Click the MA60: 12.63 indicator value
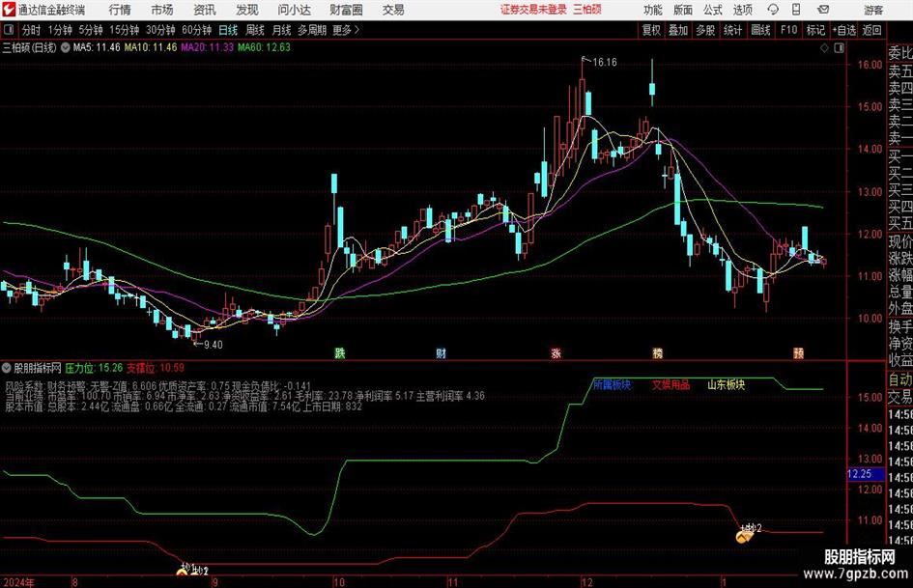Screen dimensions: 913x588 [x=264, y=47]
